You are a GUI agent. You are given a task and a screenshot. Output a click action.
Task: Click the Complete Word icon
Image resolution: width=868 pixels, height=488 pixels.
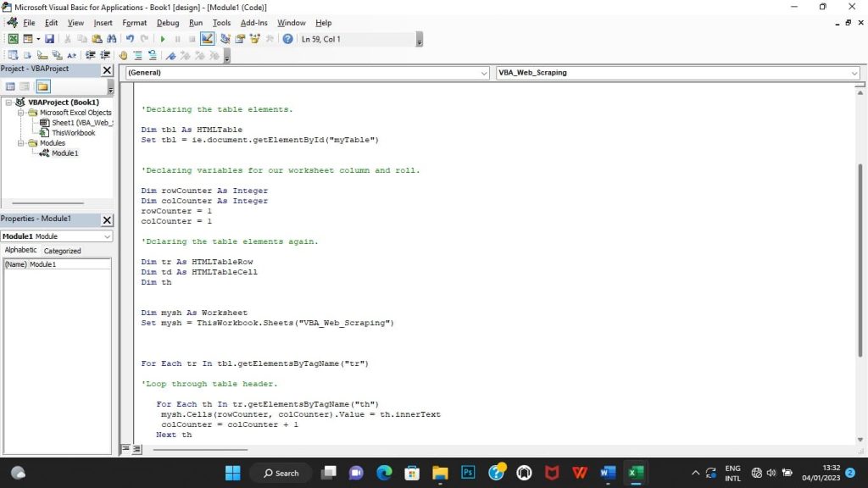pyautogui.click(x=71, y=55)
